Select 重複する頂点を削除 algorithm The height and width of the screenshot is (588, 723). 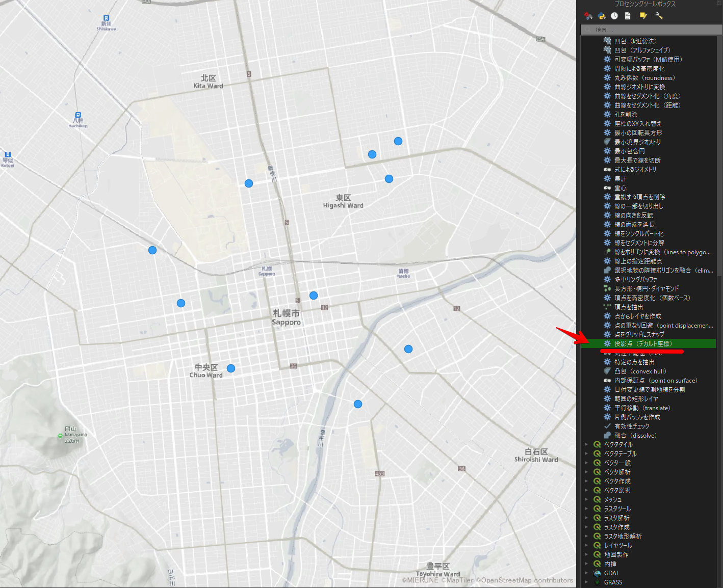(640, 197)
